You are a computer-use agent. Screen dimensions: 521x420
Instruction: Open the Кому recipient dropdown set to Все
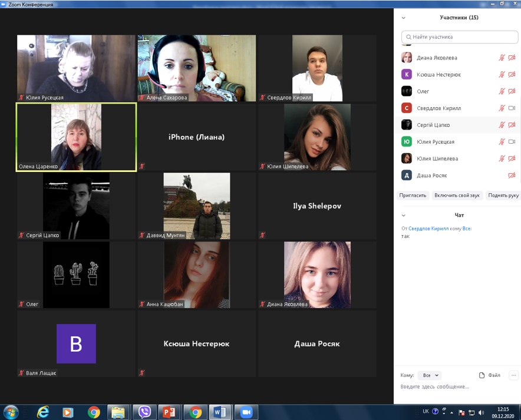point(429,375)
